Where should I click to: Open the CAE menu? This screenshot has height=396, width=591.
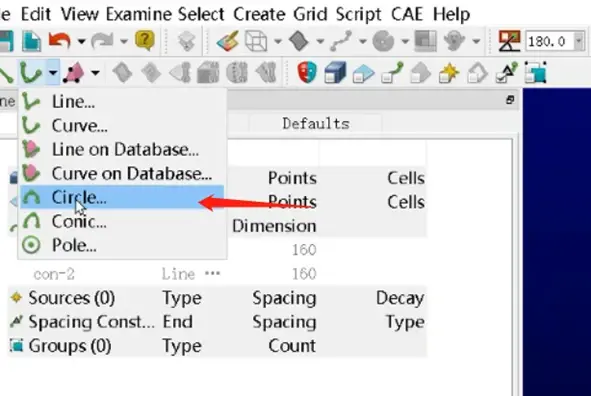(407, 14)
